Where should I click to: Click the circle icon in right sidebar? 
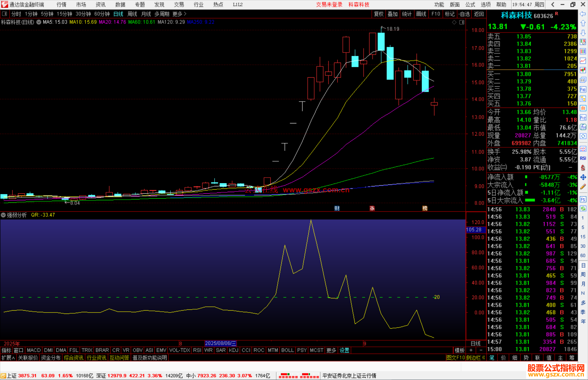point(583,136)
